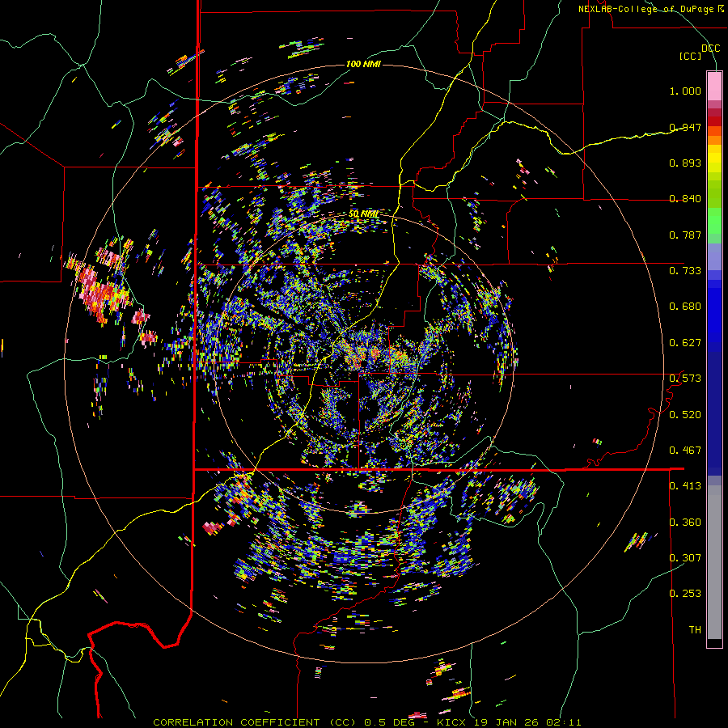Select the 0.947 scale value
The height and width of the screenshot is (728, 728).
click(x=685, y=127)
